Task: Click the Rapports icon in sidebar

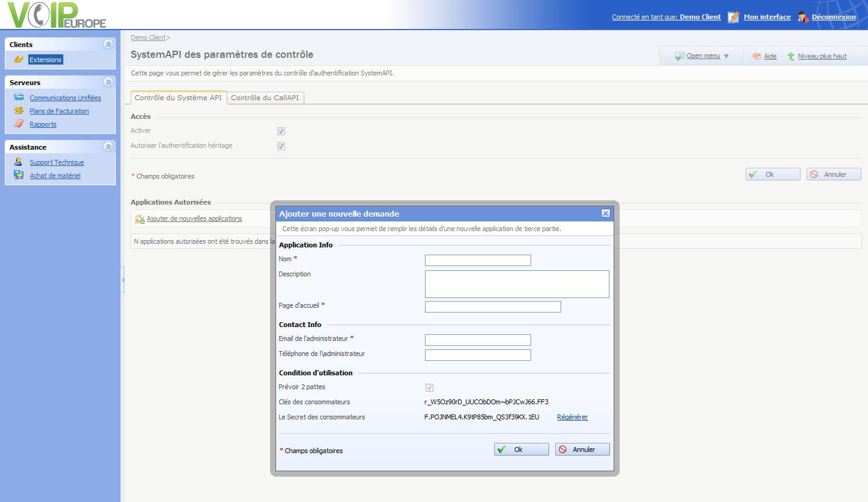Action: [19, 124]
